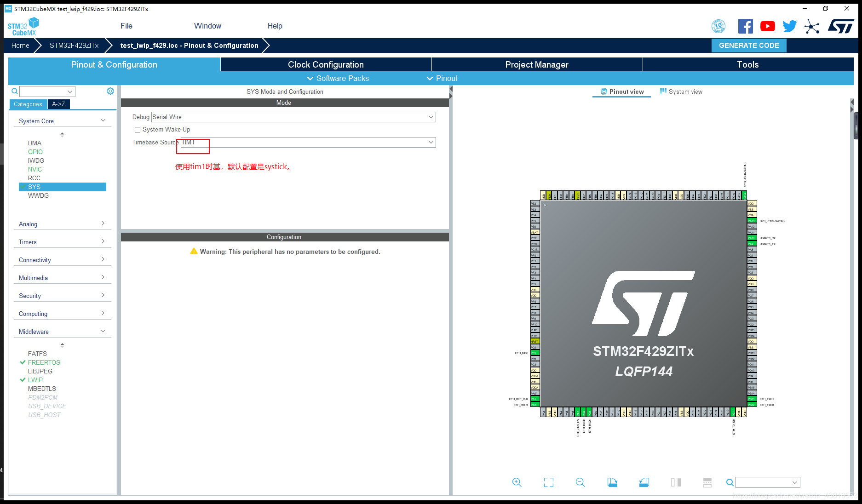The height and width of the screenshot is (504, 862).
Task: Expand the Security category
Action: click(x=62, y=296)
